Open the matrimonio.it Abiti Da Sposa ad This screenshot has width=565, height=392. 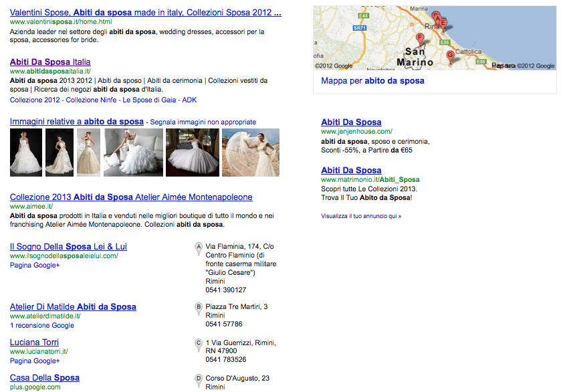point(351,170)
